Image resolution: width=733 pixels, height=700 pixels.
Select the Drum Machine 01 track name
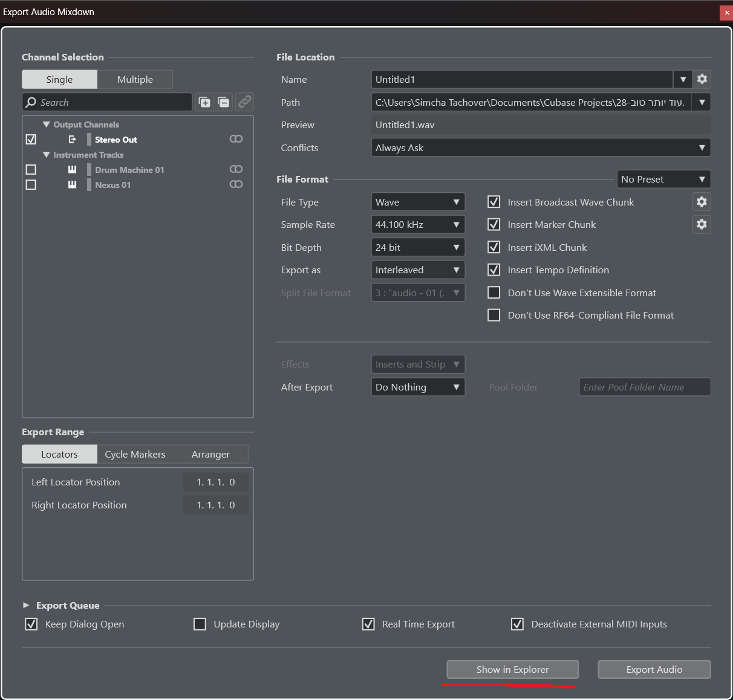pos(129,170)
